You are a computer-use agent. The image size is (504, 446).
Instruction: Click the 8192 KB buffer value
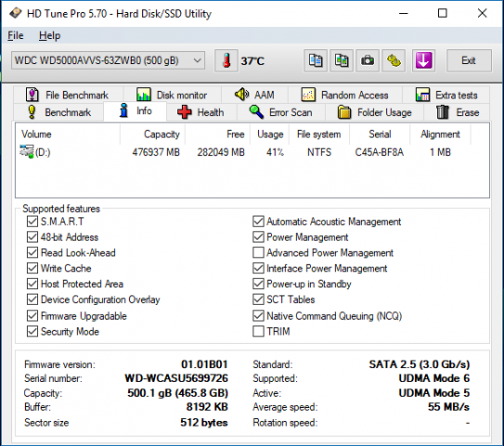click(x=207, y=407)
